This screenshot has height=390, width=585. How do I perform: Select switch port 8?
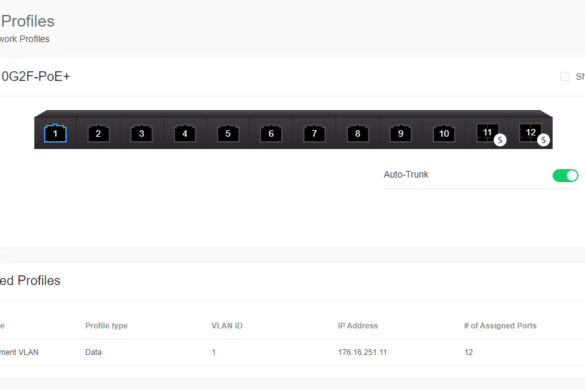357,133
